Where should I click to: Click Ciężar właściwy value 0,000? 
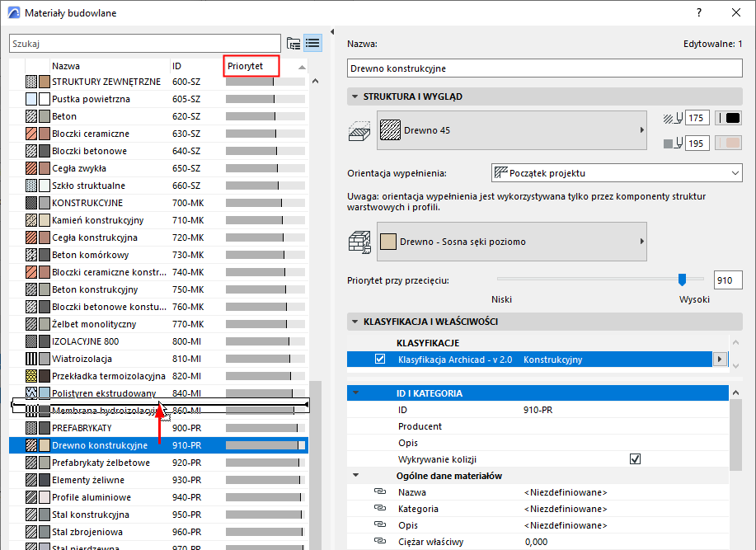click(x=536, y=541)
